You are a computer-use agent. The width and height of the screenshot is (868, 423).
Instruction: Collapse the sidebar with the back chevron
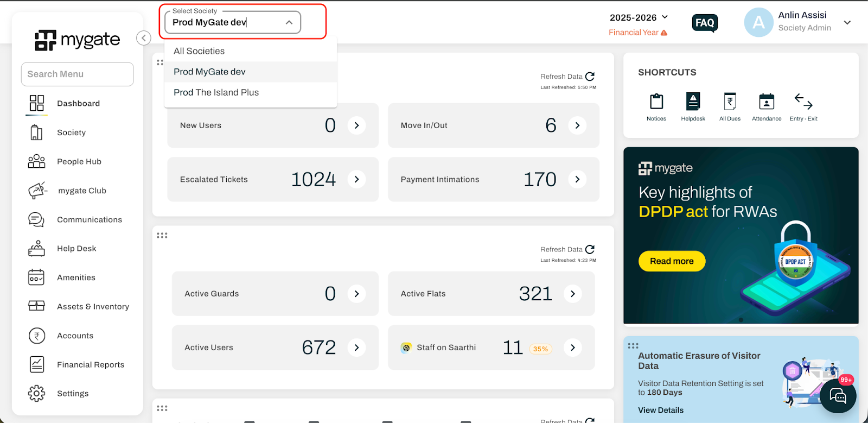pos(144,38)
